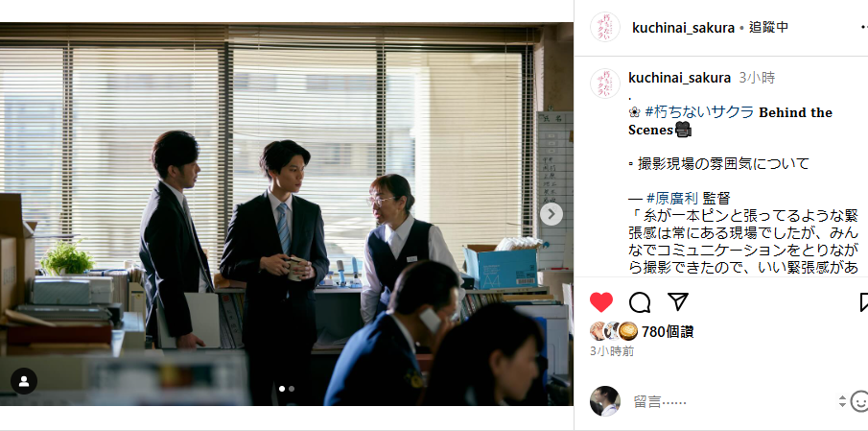Image resolution: width=868 pixels, height=431 pixels.
Task: Click the kuchinai_sakura avatar beside the caption
Action: 605,84
